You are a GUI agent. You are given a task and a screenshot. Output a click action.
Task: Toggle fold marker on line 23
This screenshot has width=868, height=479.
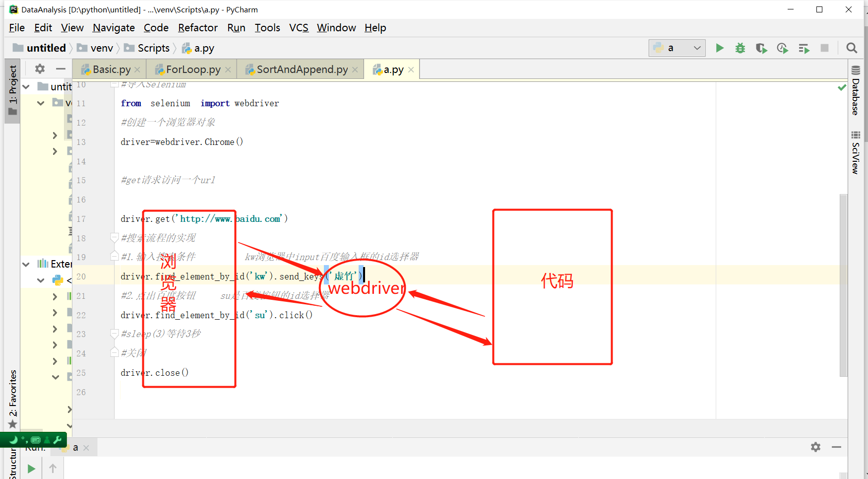(x=114, y=334)
